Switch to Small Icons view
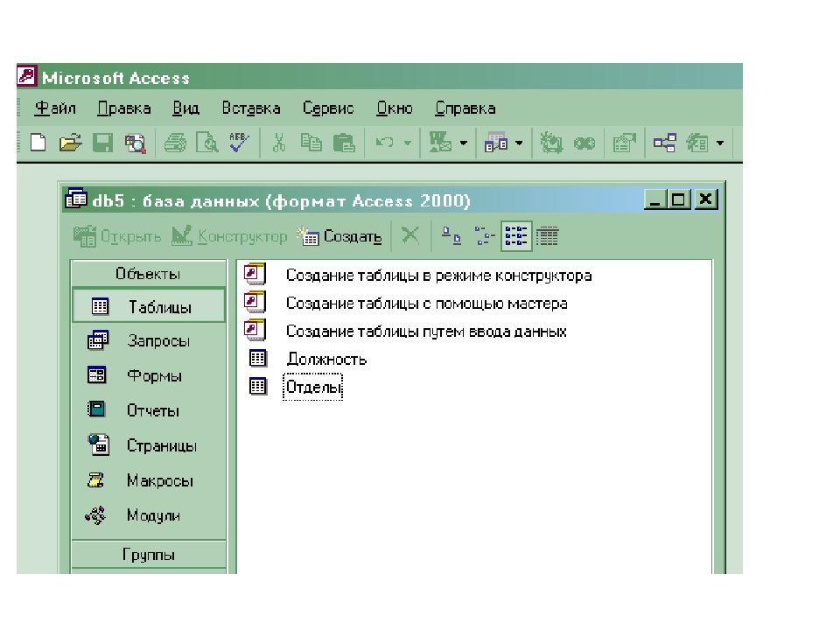This screenshot has width=840, height=630. click(484, 235)
